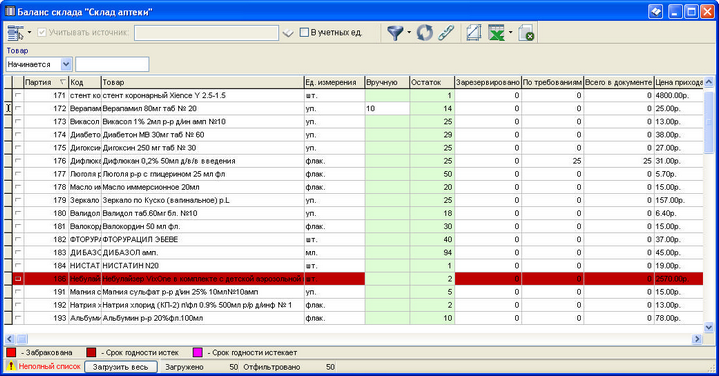Select 'Альбумин р-р 20%фл.100мл' cell
The height and width of the screenshot is (376, 719).
(202, 318)
